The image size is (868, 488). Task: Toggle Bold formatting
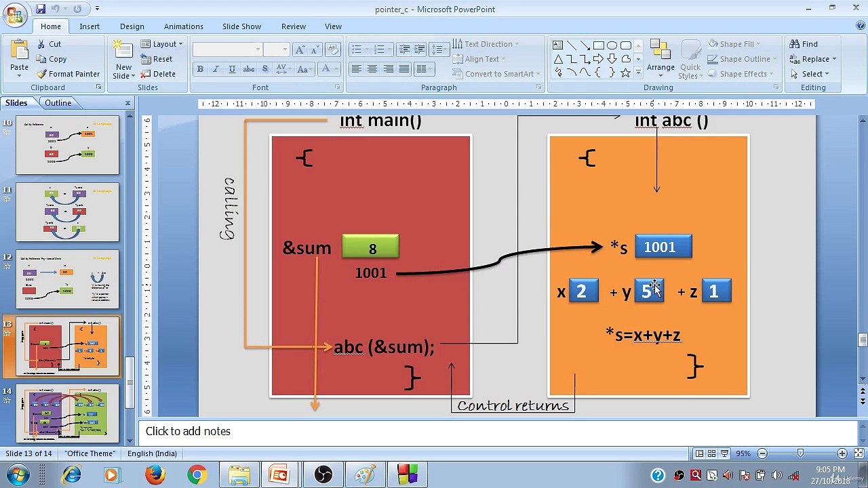coord(200,69)
